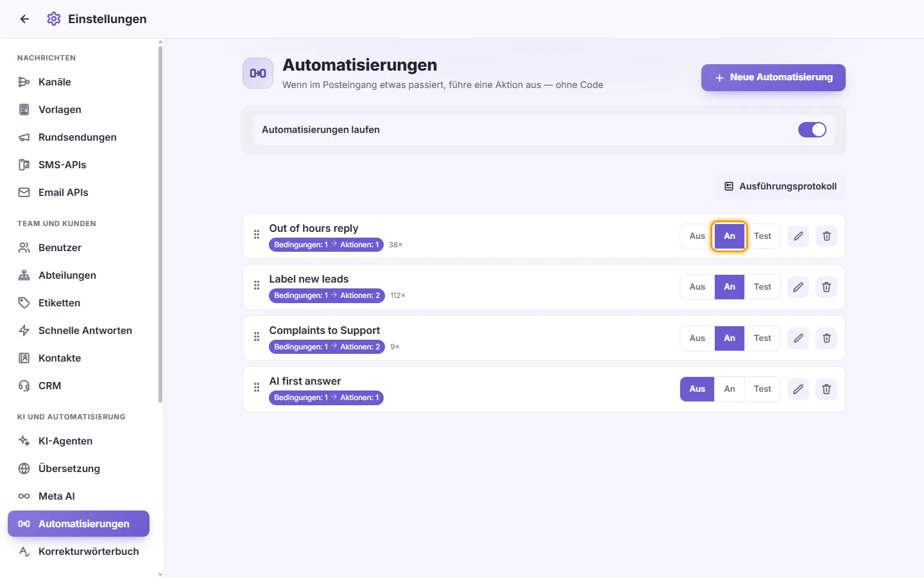
Task: Open Korrekturwörterbuch in the sidebar
Action: [78, 552]
